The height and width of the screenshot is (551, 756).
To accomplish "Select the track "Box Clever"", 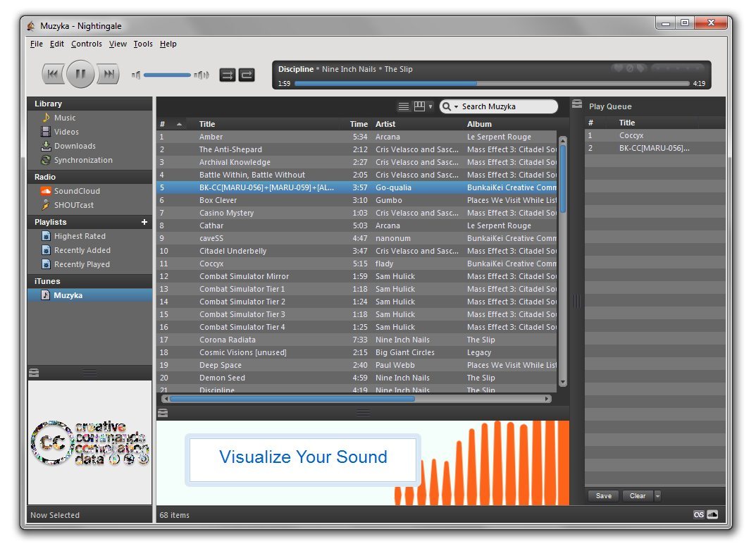I will (357, 200).
